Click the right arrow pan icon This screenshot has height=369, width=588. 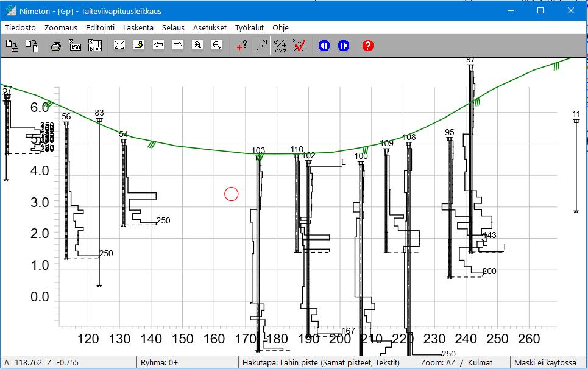click(178, 45)
